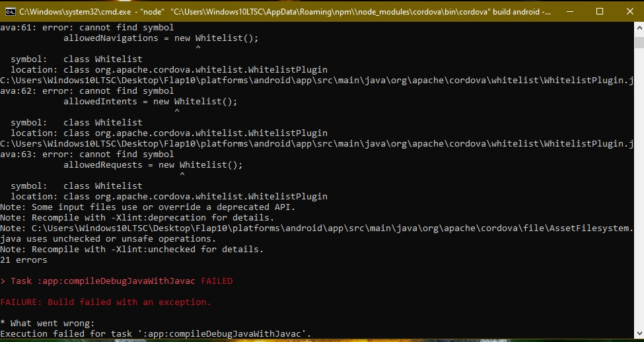Screen dimensions: 644x342
Task: Click 'Note: Recompile with -Xlint:deprecation for details.'
Action: [137, 218]
